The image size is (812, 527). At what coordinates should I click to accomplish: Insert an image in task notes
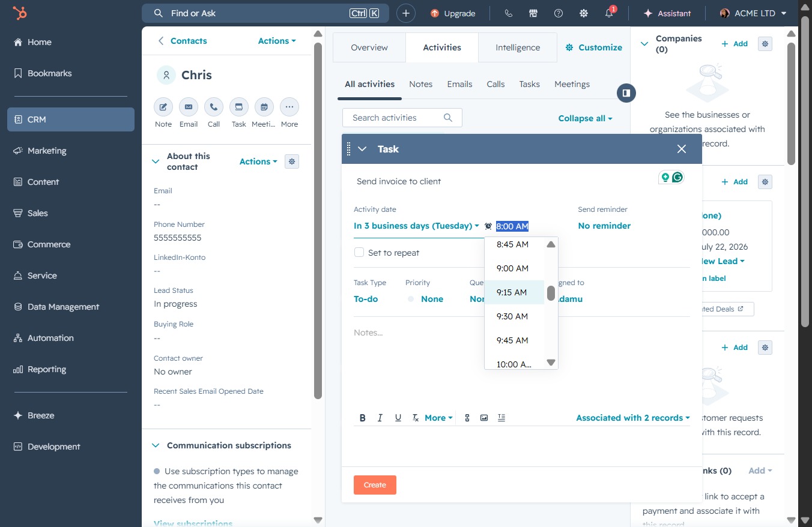click(484, 418)
